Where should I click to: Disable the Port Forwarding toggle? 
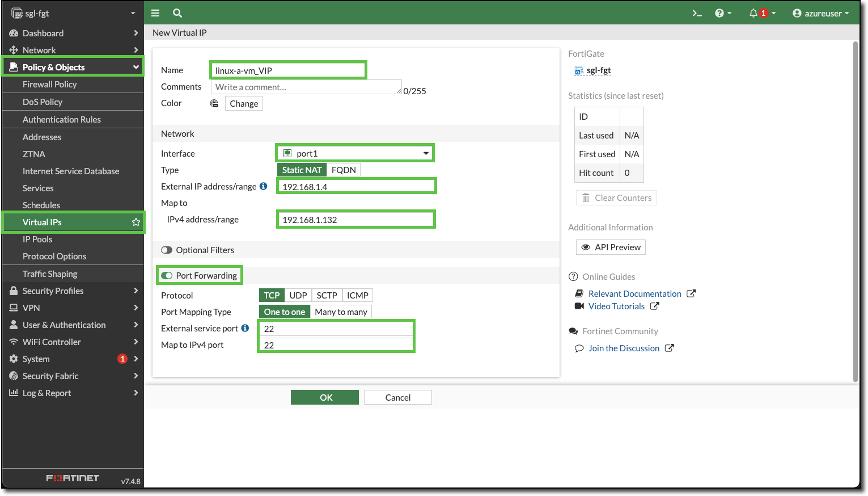tap(167, 275)
